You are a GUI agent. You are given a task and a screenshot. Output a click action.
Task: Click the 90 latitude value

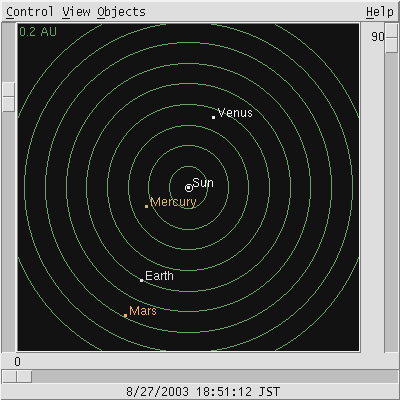(378, 37)
